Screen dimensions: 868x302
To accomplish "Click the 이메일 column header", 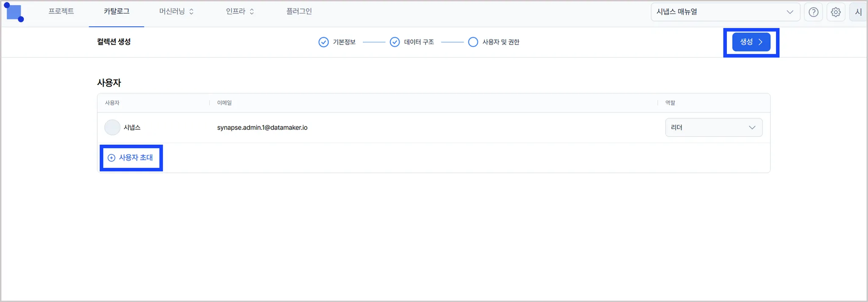I will tap(224, 103).
